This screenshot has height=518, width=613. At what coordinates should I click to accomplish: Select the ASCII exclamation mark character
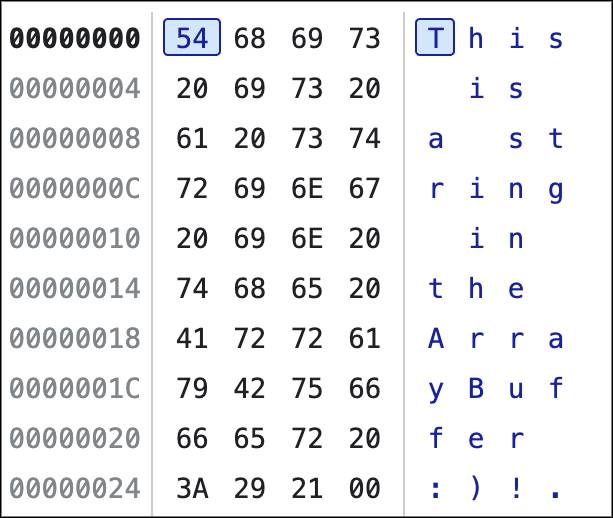click(x=516, y=488)
